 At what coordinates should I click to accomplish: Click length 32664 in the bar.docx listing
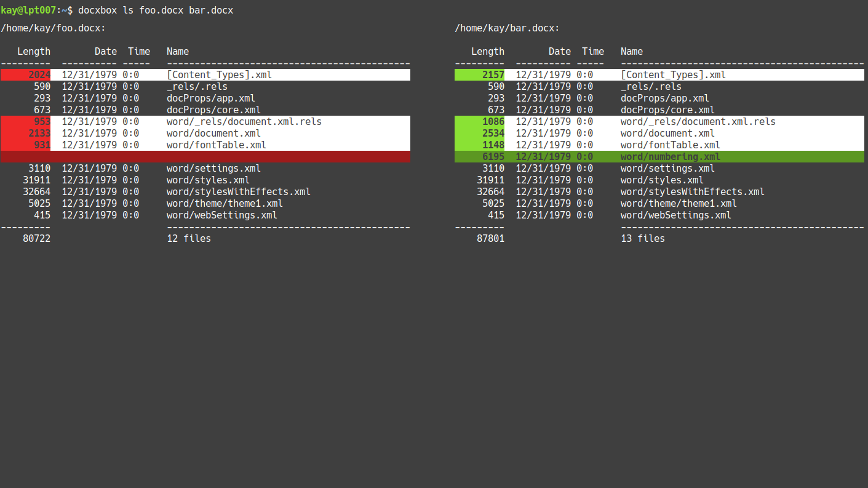click(491, 192)
